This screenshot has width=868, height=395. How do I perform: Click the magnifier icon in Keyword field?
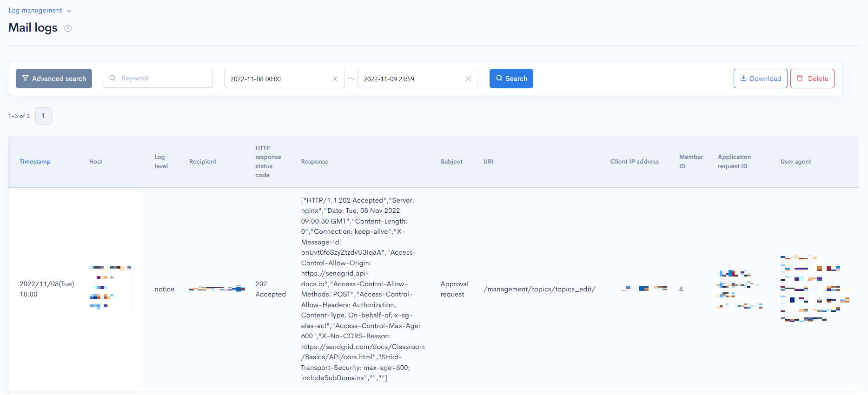pyautogui.click(x=113, y=79)
